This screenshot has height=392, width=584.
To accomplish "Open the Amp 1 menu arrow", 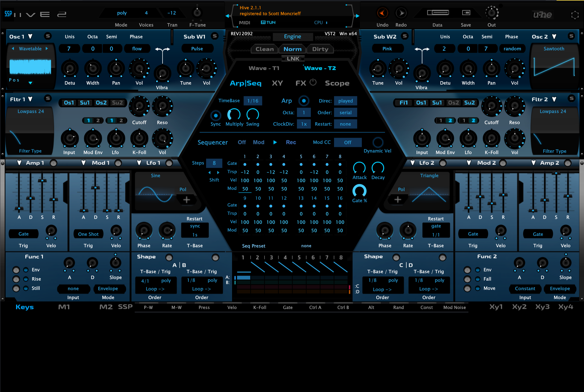I will click(19, 163).
